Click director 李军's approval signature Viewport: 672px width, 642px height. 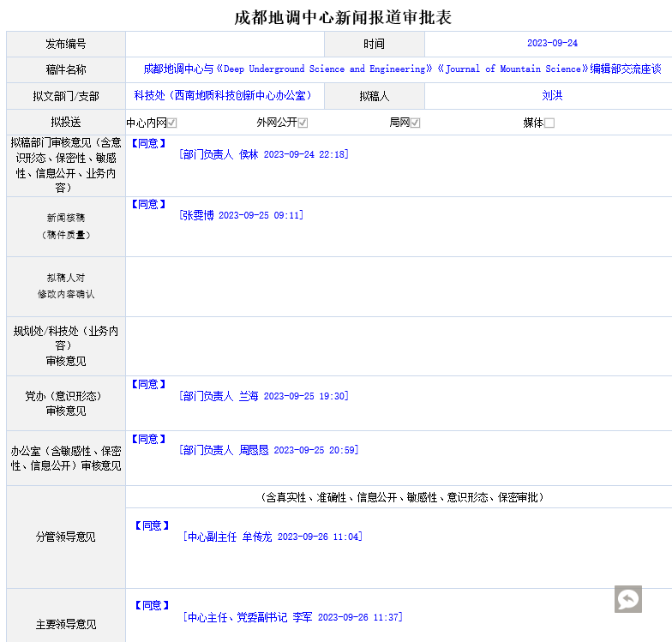[x=292, y=617]
